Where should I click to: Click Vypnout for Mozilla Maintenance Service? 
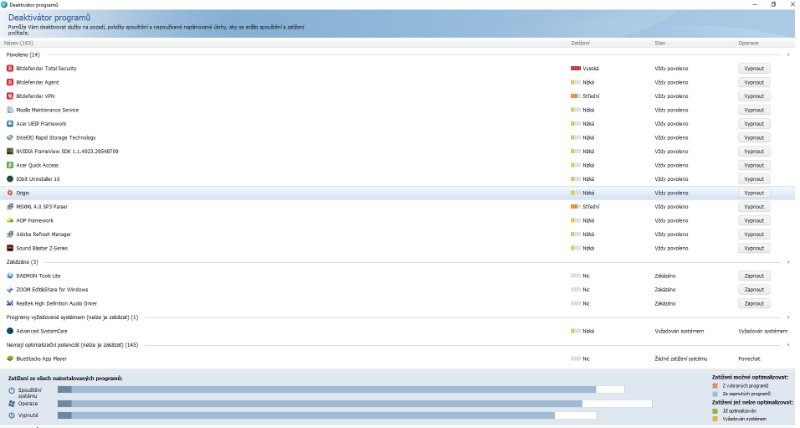point(754,110)
